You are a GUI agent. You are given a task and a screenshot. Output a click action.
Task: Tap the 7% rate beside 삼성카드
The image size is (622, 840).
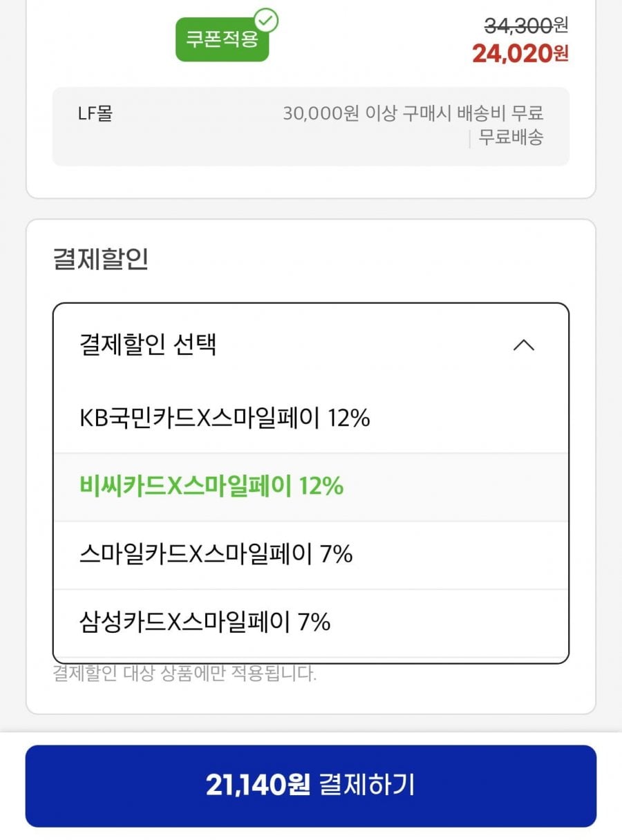click(314, 623)
